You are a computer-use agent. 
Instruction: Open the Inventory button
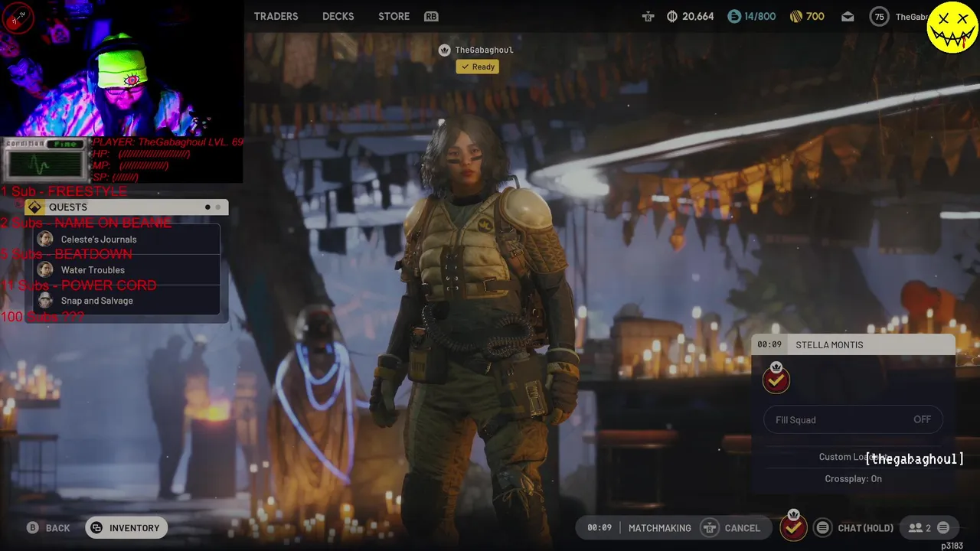pos(126,528)
